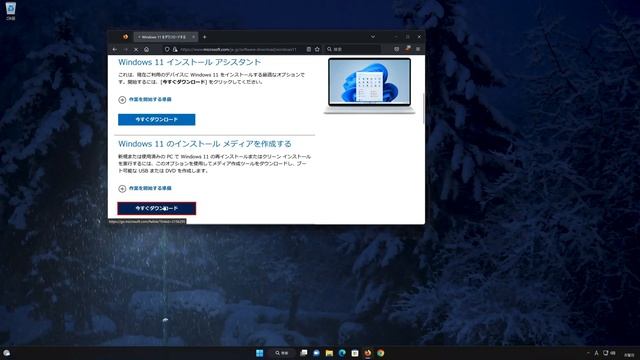Viewport: 640px width, 360px height.
Task: Launch Google Chrome from the taskbar
Action: (x=380, y=353)
